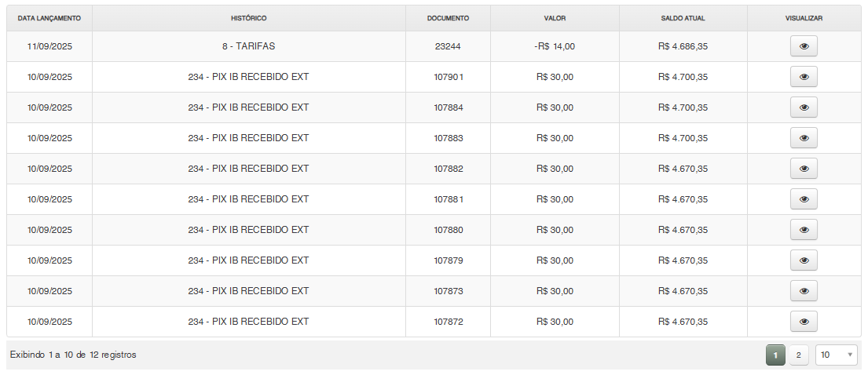This screenshot has width=868, height=375.
Task: Click the 8 - TARIFAS history cell
Action: [x=248, y=46]
